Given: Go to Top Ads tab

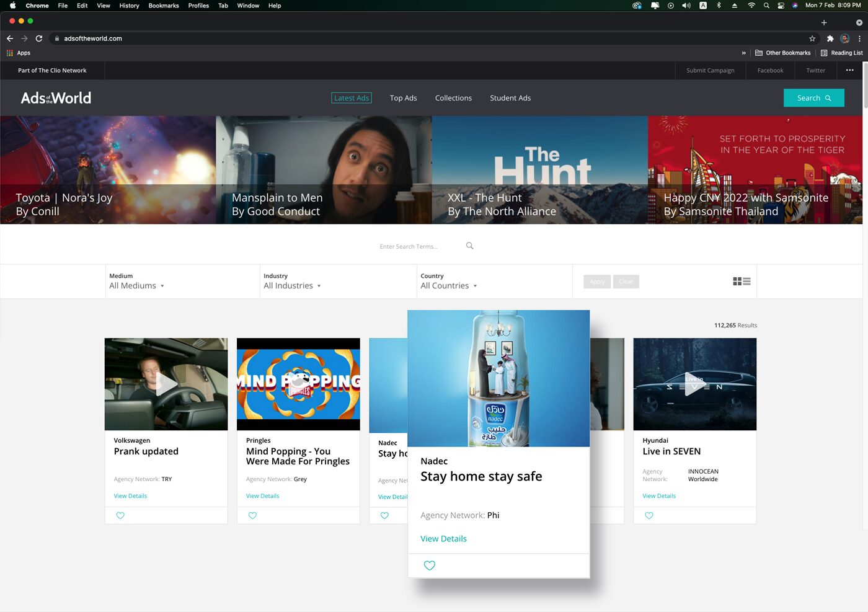Looking at the screenshot, I should point(403,98).
